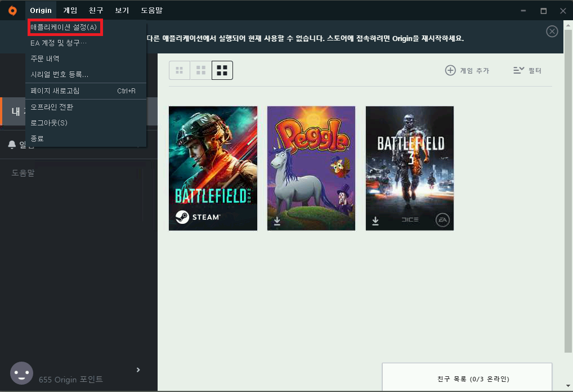The width and height of the screenshot is (573, 392).
Task: Switch to small tile grid view
Action: tap(180, 70)
